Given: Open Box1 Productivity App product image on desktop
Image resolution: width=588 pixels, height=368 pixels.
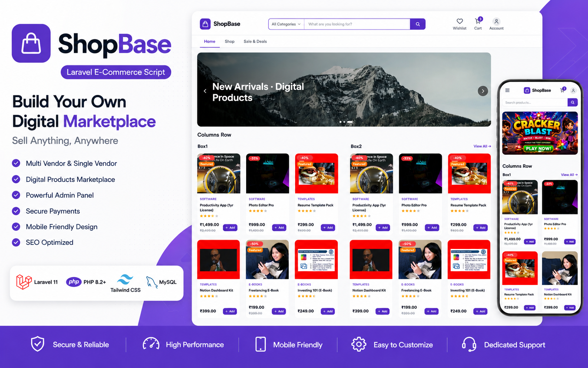Looking at the screenshot, I should 219,173.
